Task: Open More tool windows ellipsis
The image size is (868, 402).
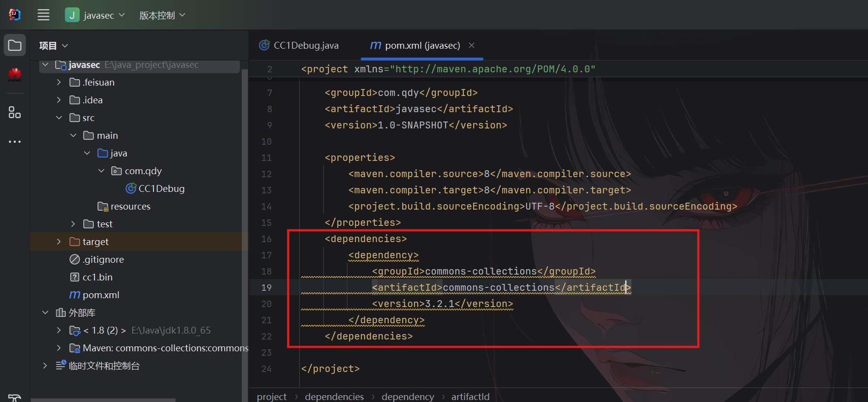Action: (x=15, y=142)
